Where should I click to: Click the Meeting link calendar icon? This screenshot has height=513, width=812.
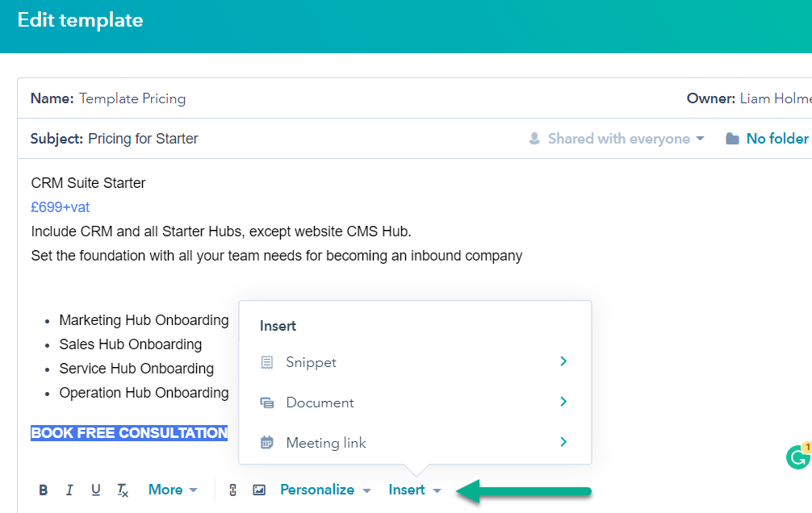267,442
